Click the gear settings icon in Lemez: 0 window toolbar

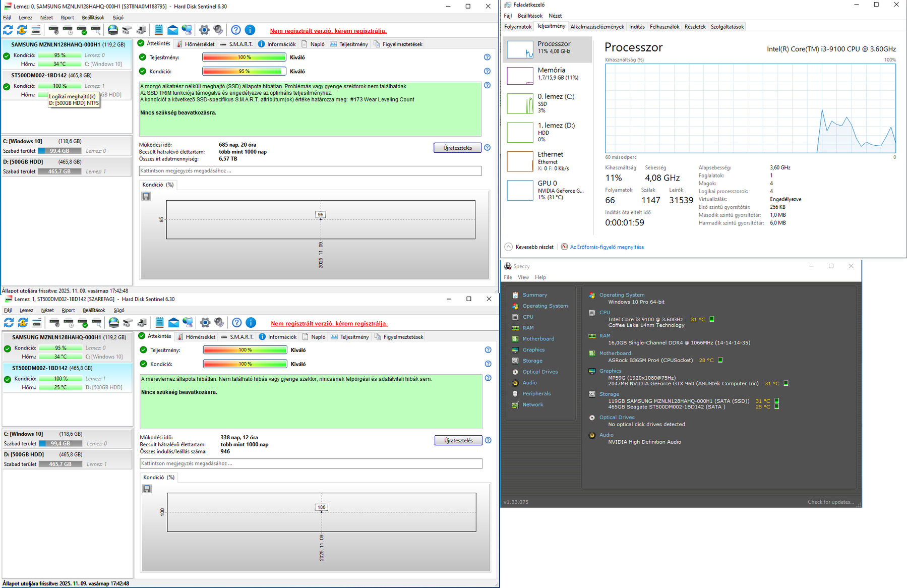coord(204,30)
